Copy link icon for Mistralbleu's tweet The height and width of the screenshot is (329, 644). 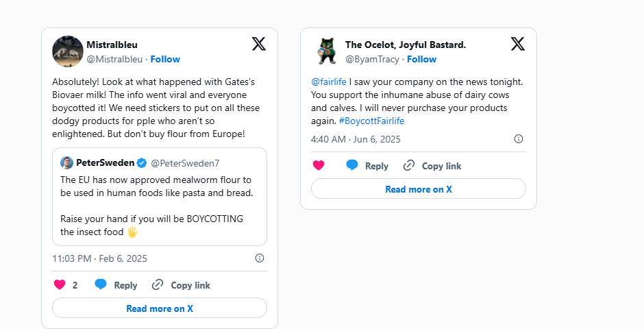158,285
